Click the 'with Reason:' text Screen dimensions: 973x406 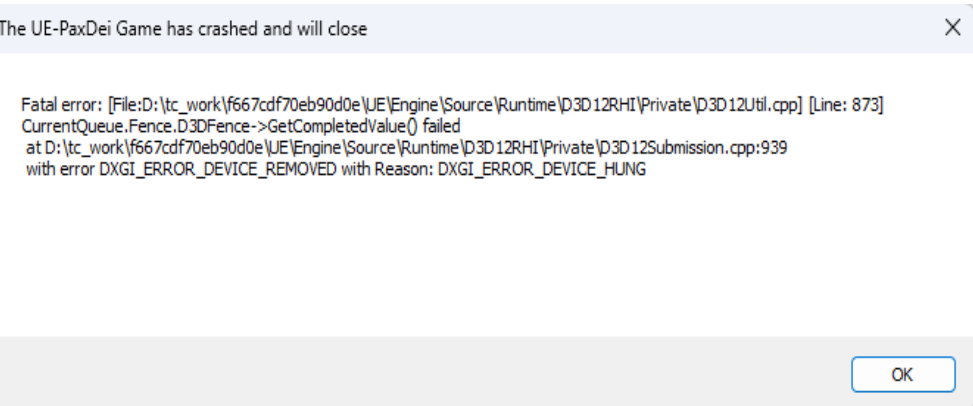[387, 169]
